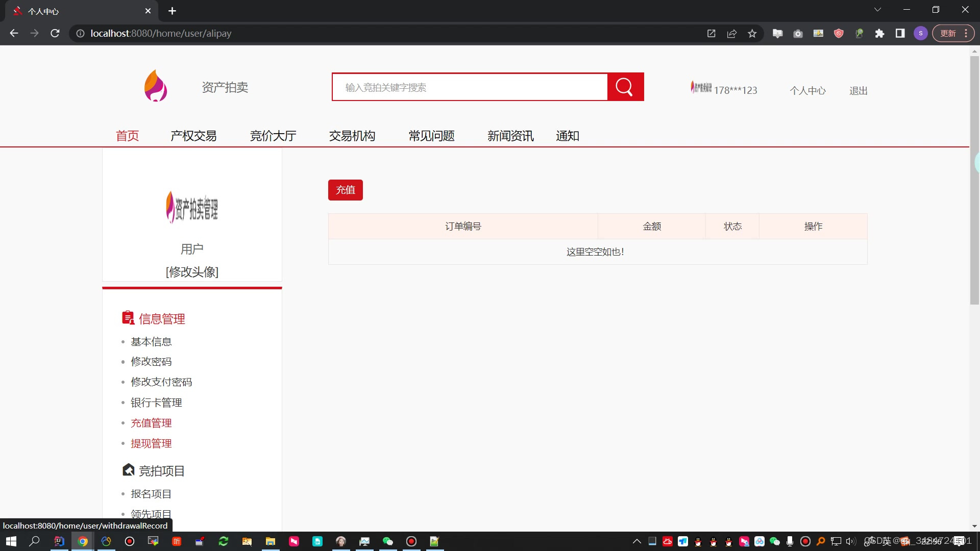This screenshot has height=551, width=980.
Task: Click [修改头像] to change avatar
Action: tap(192, 272)
